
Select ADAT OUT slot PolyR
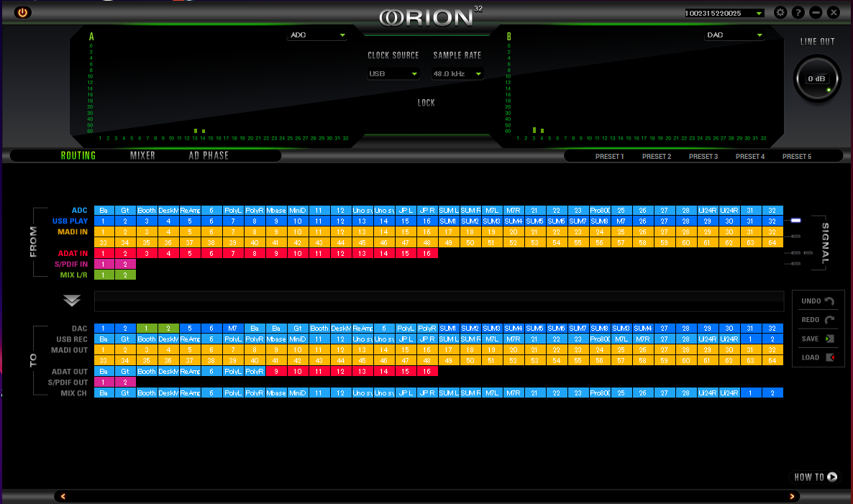coord(255,371)
